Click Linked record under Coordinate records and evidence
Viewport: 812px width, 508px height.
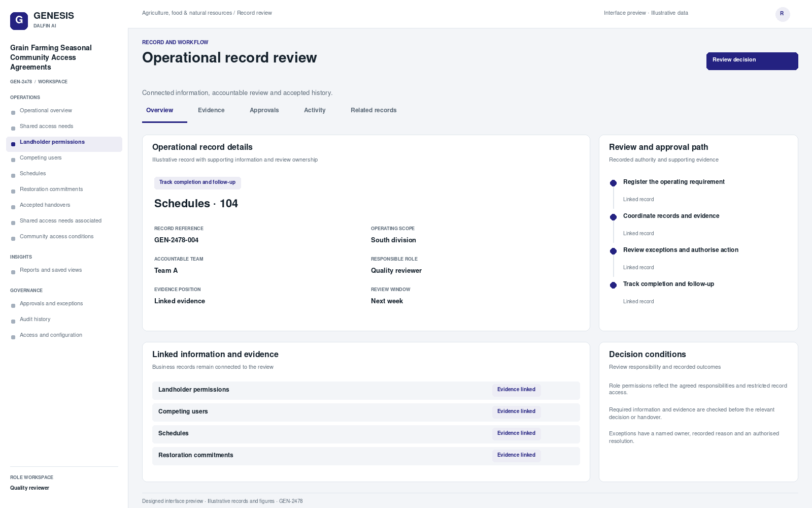[x=638, y=234]
